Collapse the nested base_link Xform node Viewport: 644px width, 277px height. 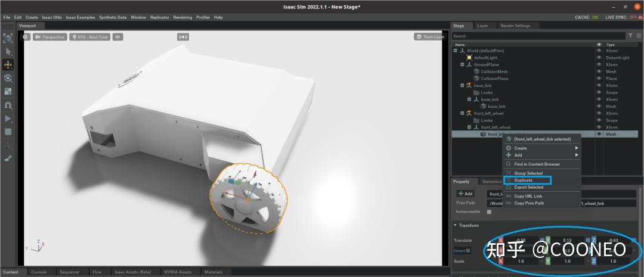pyautogui.click(x=469, y=99)
